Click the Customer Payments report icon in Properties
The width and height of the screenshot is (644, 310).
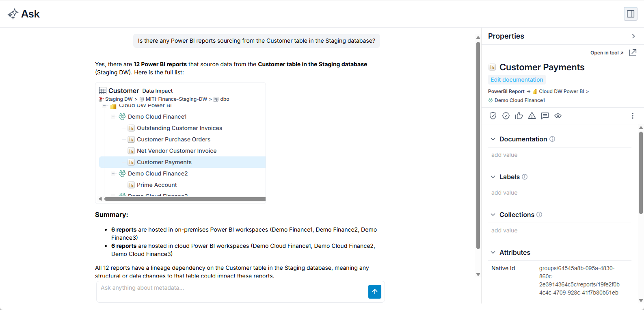[492, 67]
